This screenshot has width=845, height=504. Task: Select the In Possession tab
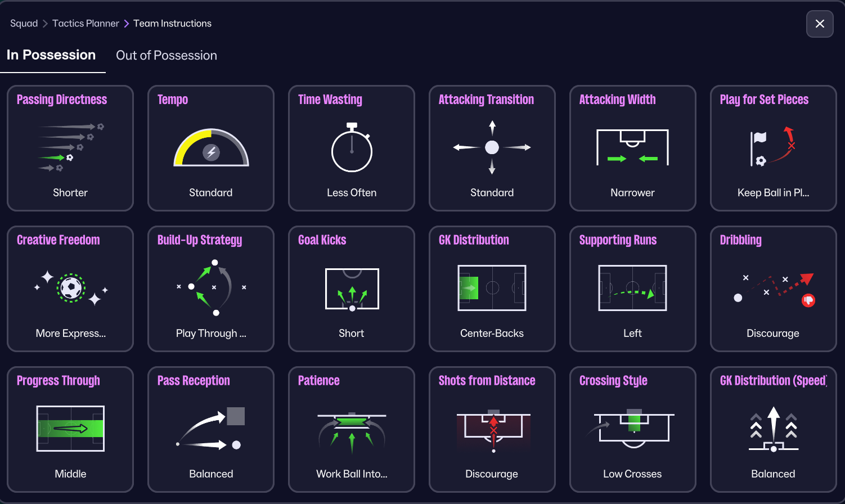pos(51,55)
